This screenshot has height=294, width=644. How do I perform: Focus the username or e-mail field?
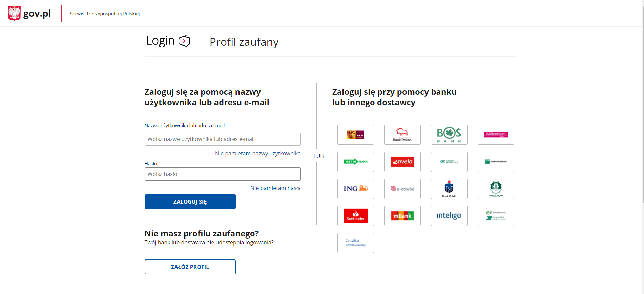[223, 139]
